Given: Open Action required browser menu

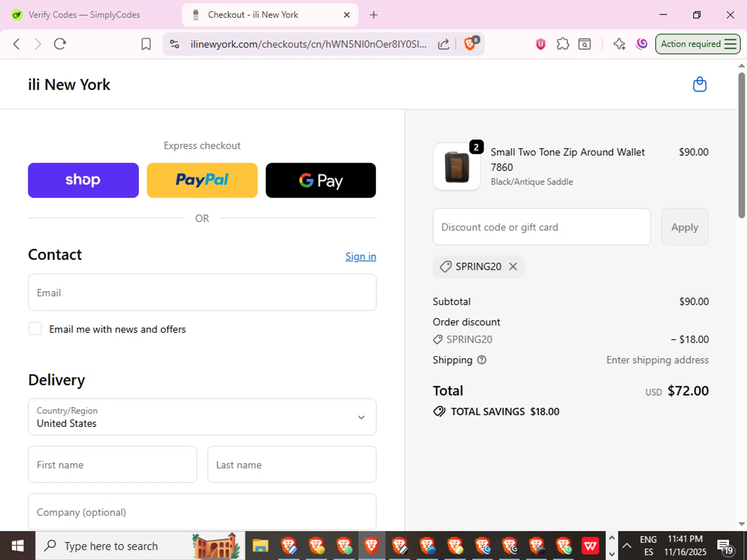Looking at the screenshot, I should tap(698, 44).
